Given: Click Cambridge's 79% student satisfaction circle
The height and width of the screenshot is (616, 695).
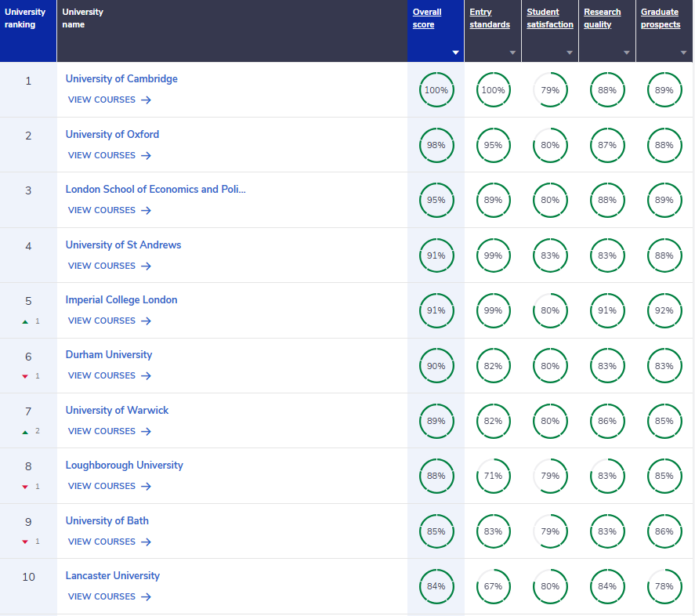Looking at the screenshot, I should [550, 90].
